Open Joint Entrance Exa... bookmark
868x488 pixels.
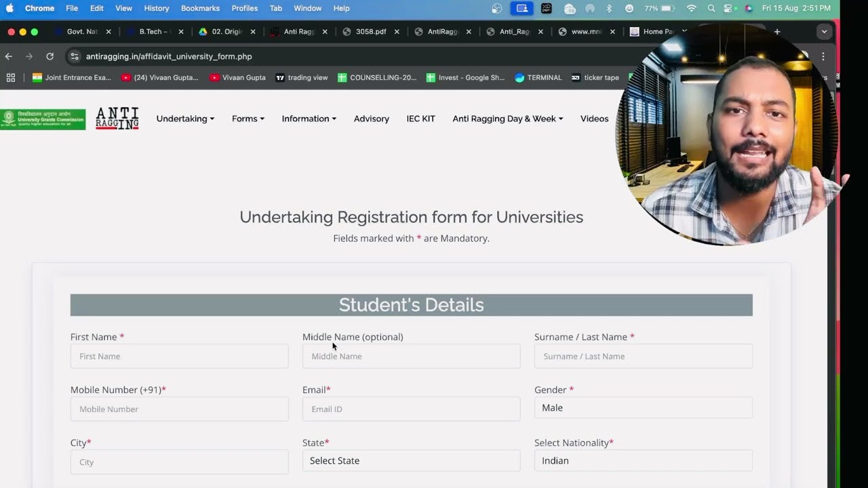coord(72,77)
